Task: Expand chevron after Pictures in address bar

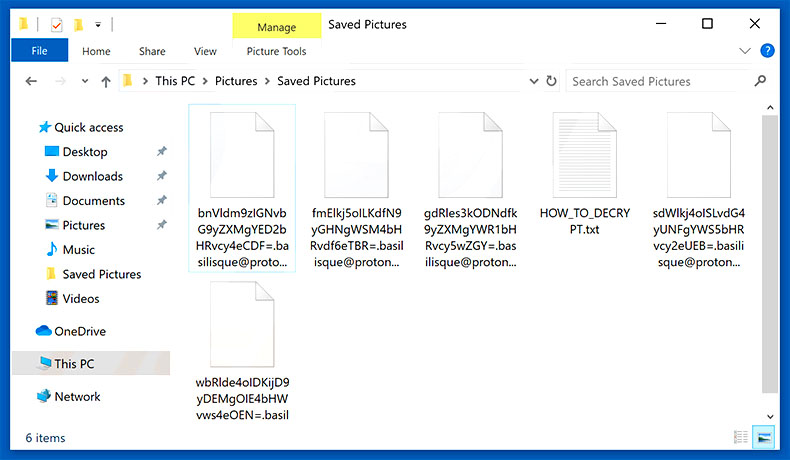Action: 267,81
